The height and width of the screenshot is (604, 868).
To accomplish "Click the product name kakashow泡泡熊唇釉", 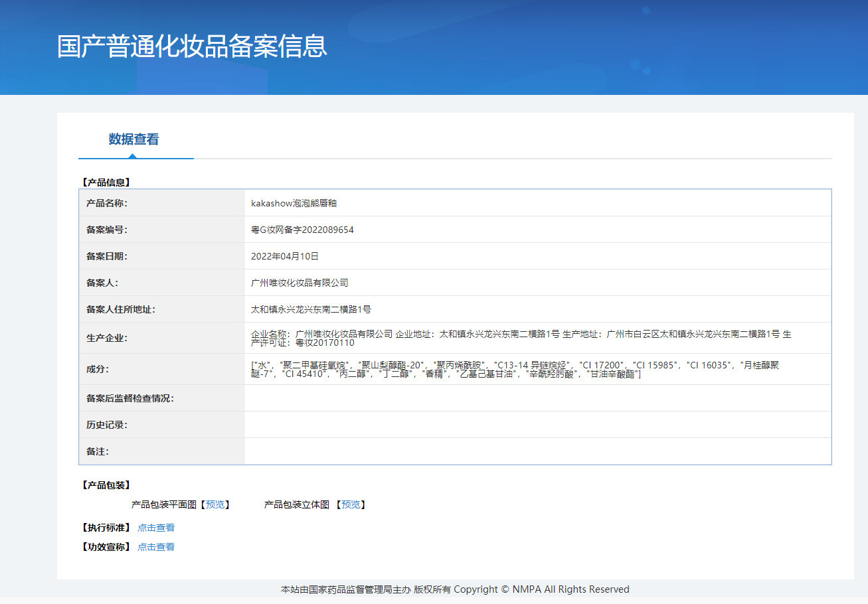I will 294,203.
